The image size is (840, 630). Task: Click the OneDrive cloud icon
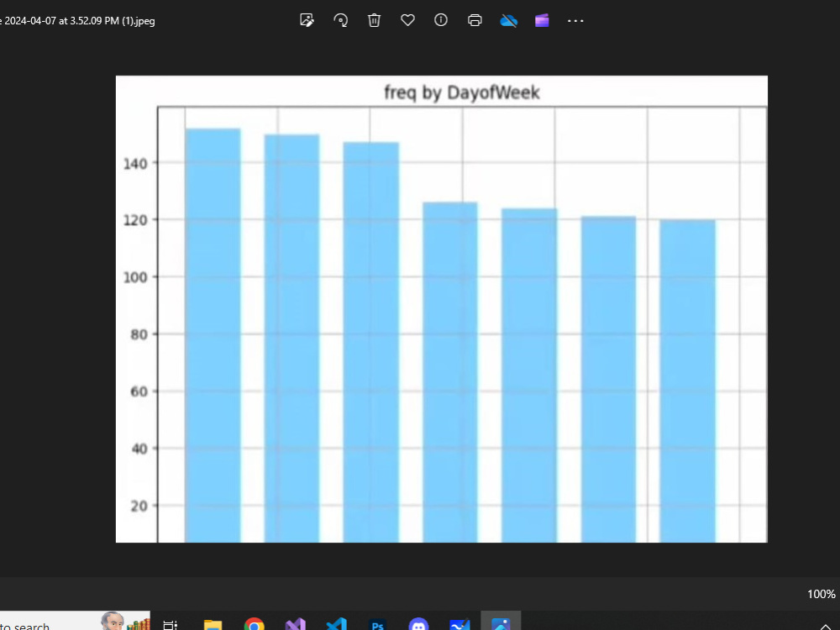coord(508,21)
